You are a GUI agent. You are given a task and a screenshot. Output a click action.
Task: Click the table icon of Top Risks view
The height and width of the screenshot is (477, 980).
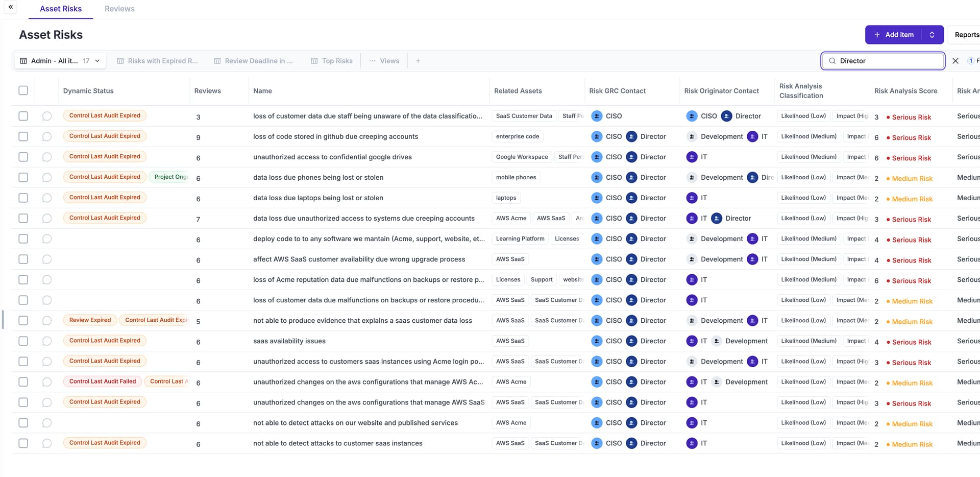click(x=314, y=61)
